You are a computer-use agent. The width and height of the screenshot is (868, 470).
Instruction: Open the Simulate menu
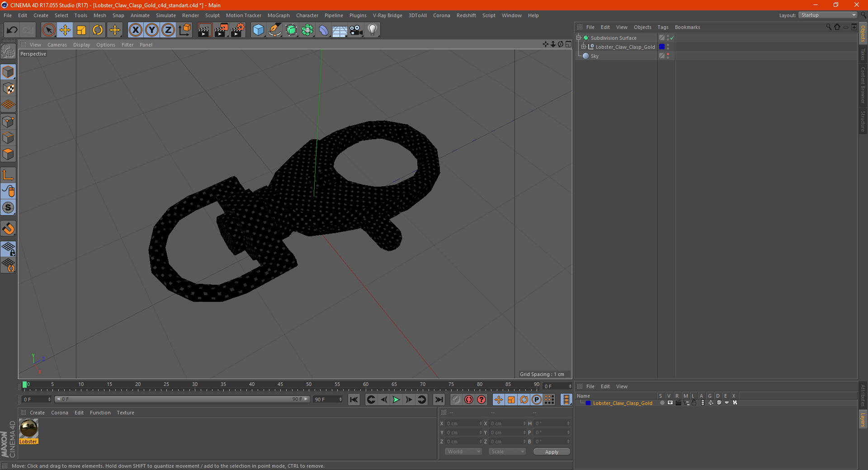tap(166, 15)
